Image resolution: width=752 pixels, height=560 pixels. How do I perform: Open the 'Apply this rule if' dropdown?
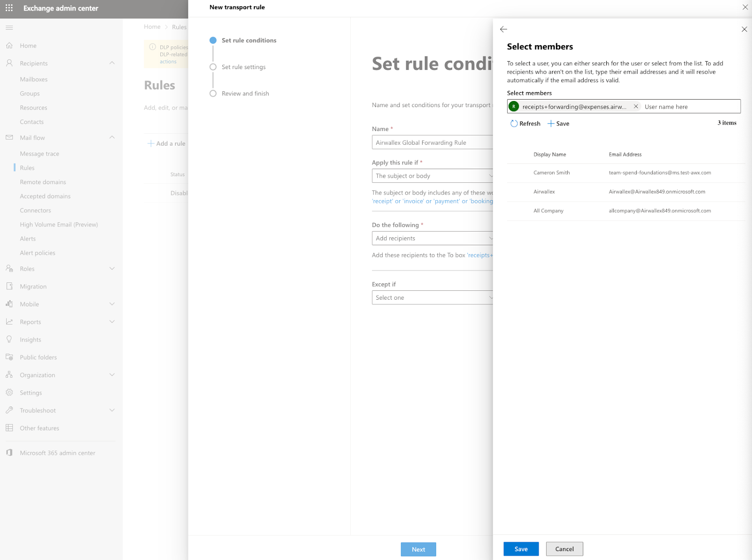(432, 176)
